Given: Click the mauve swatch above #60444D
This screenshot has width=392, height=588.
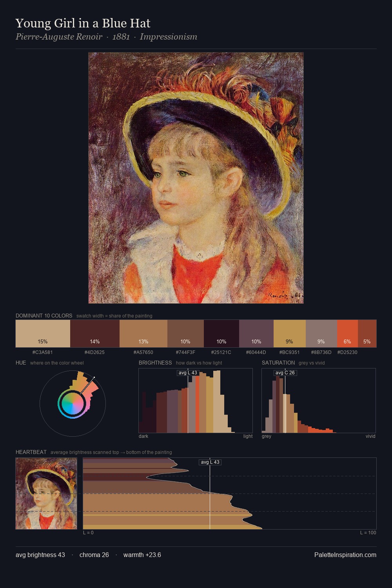Looking at the screenshot, I should pyautogui.click(x=256, y=334).
